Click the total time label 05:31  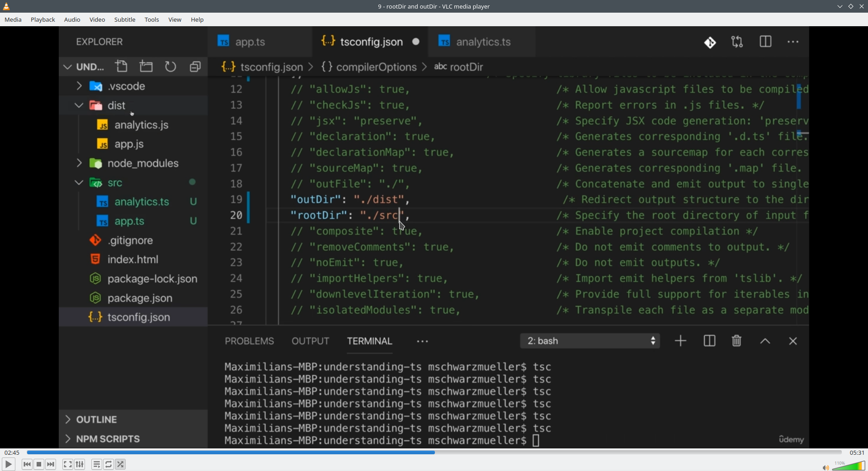click(x=857, y=452)
